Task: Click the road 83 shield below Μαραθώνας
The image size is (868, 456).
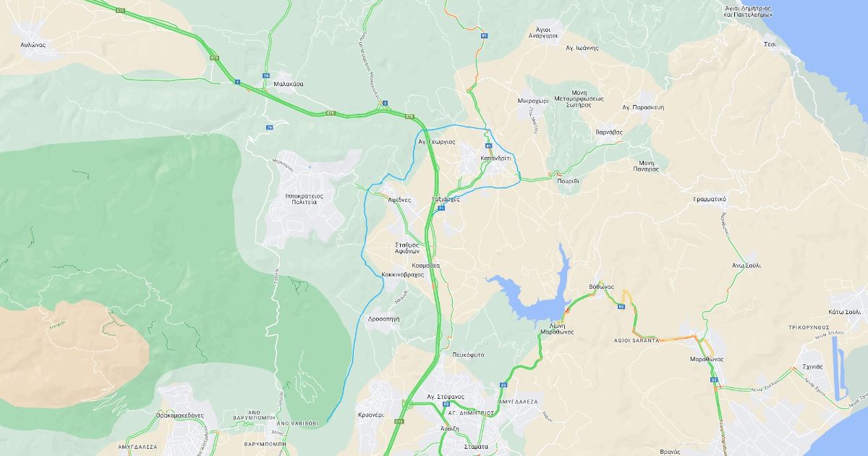Action: [x=714, y=379]
